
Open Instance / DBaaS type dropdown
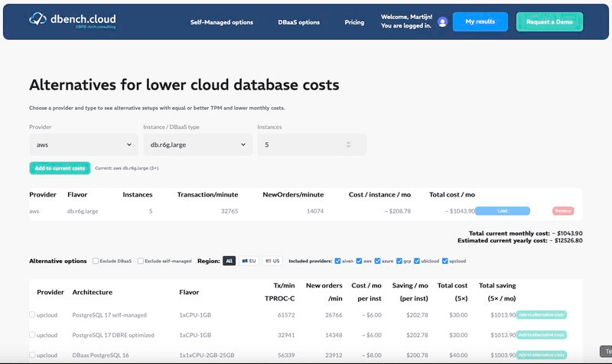coord(197,144)
